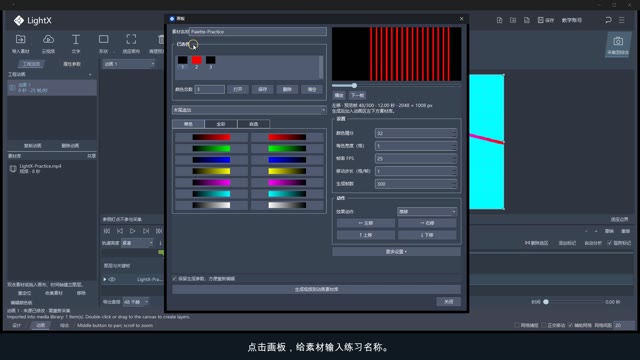
Task: Step forward one frame in timeline
Action: (x=146, y=231)
